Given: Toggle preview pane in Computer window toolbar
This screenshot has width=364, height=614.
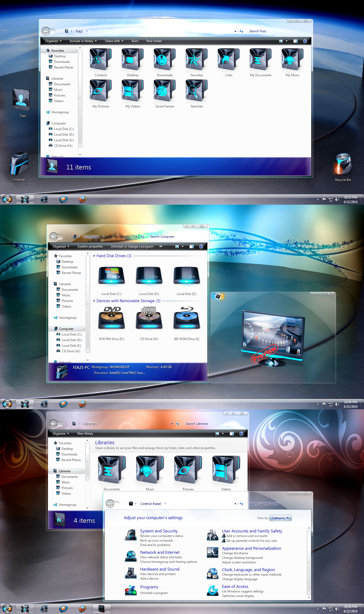Looking at the screenshot, I should pos(191,247).
